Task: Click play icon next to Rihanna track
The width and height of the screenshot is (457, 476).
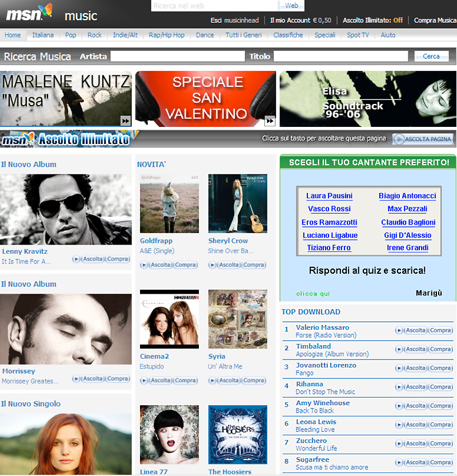Action: (x=399, y=387)
